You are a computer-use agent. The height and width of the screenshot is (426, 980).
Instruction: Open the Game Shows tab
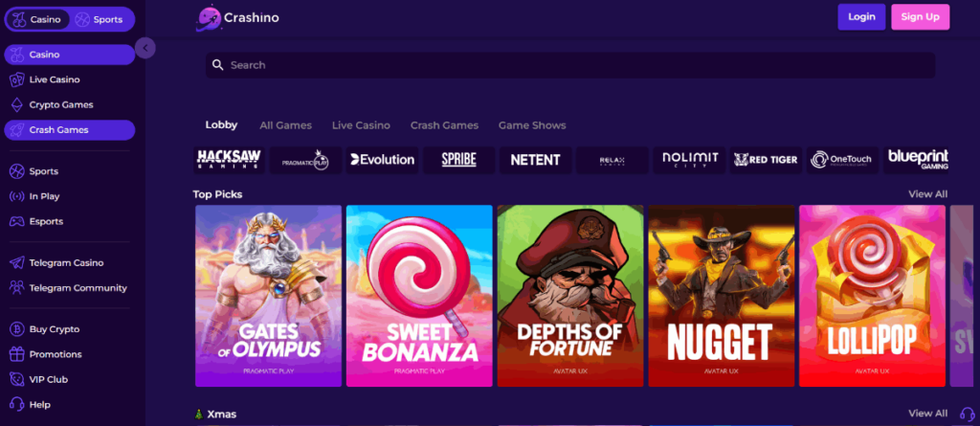(532, 125)
